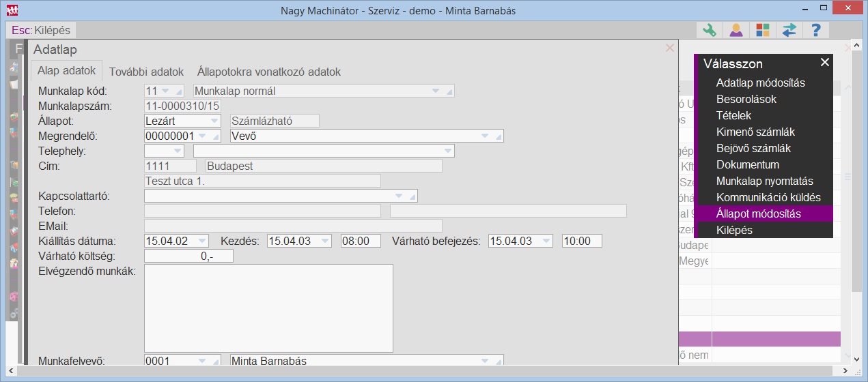
Task: Click the application logo in title bar
Action: click(x=12, y=10)
